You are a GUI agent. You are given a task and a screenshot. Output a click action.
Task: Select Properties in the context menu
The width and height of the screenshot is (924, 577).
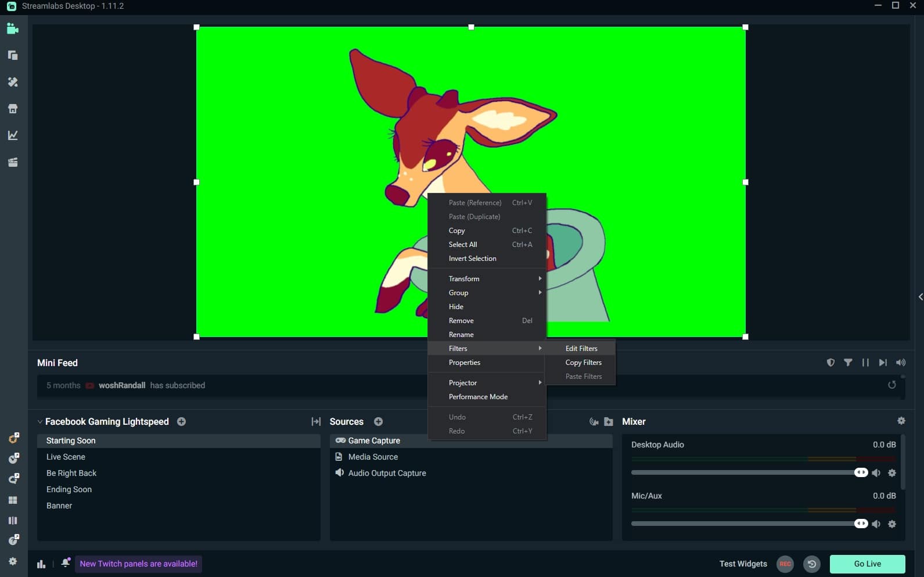point(464,363)
